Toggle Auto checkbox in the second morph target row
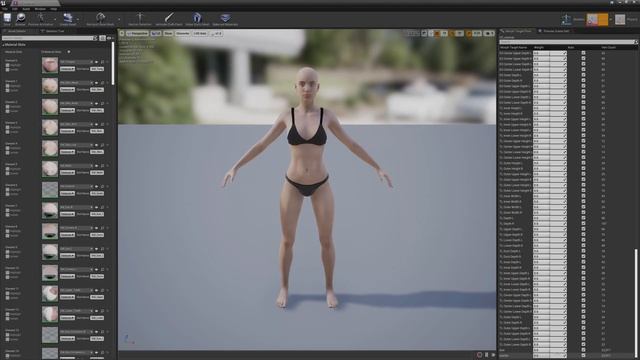Viewport: 640px width, 360px height. (583, 58)
